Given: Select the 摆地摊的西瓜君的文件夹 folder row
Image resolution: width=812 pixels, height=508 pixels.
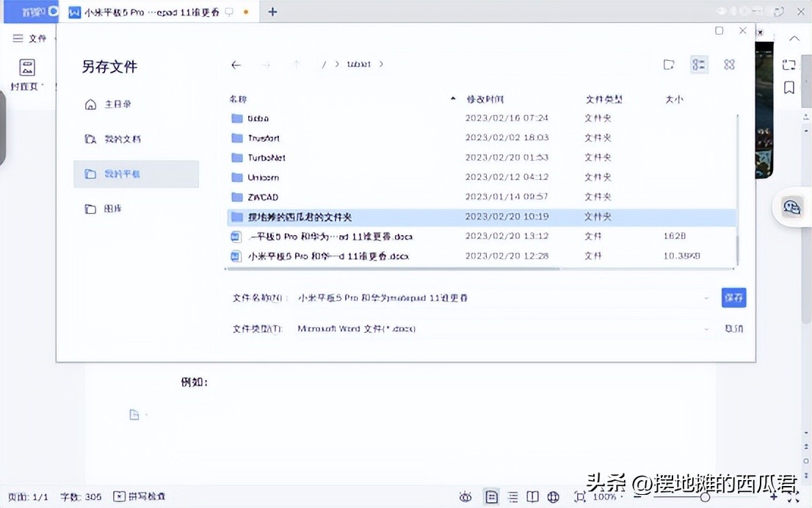Looking at the screenshot, I should tap(481, 217).
